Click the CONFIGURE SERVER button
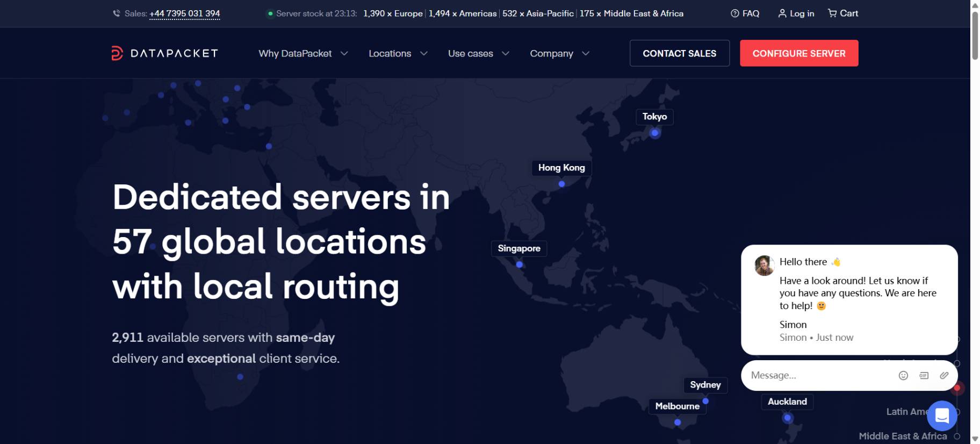The image size is (980, 444). (x=799, y=53)
